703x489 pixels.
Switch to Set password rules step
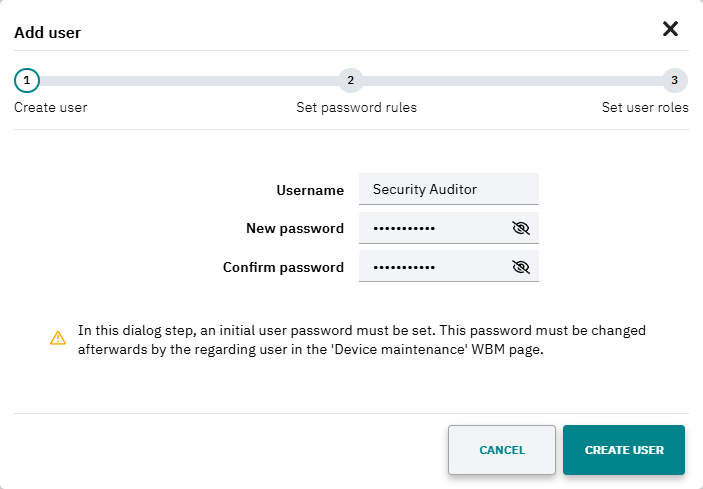356,108
